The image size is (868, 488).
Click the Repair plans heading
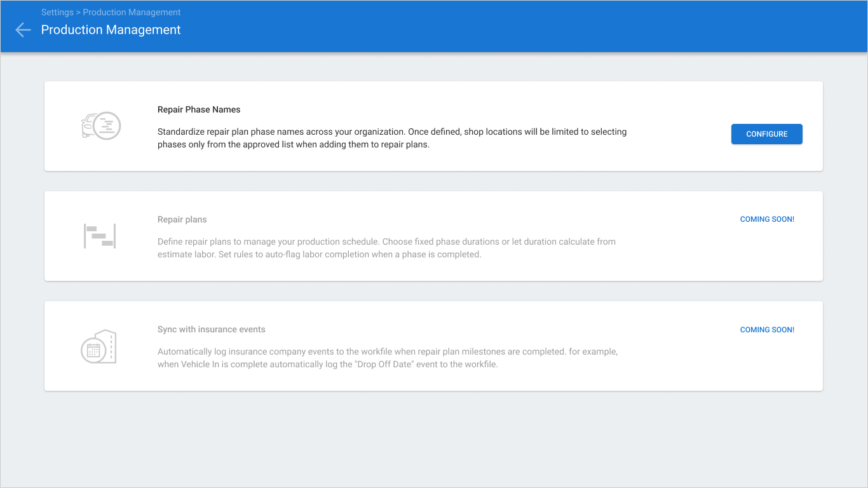pyautogui.click(x=182, y=219)
